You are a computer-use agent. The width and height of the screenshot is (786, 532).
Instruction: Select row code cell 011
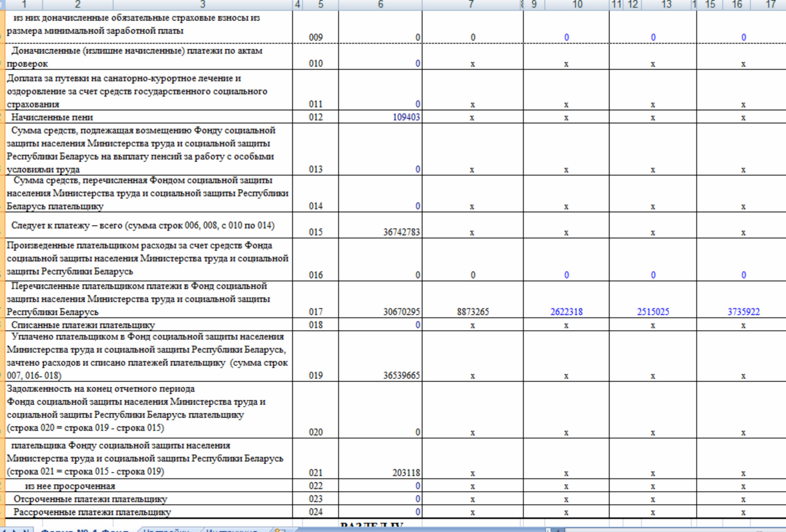(x=316, y=90)
